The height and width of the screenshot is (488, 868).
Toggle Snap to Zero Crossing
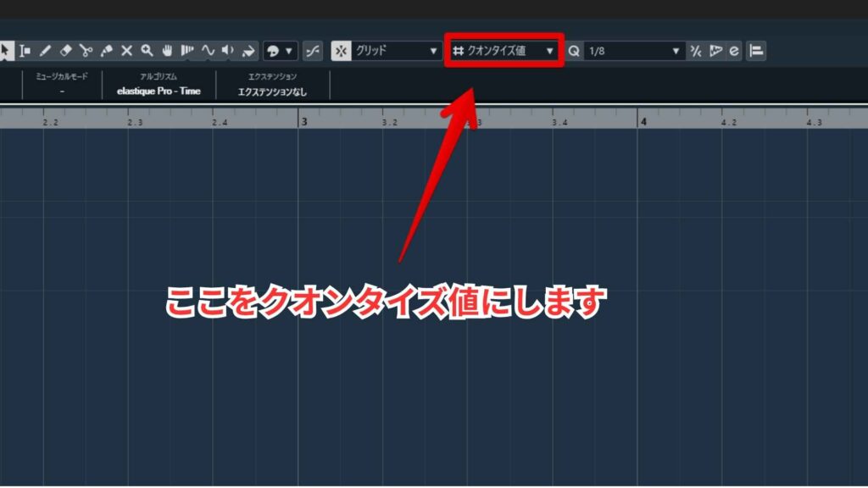(x=313, y=51)
